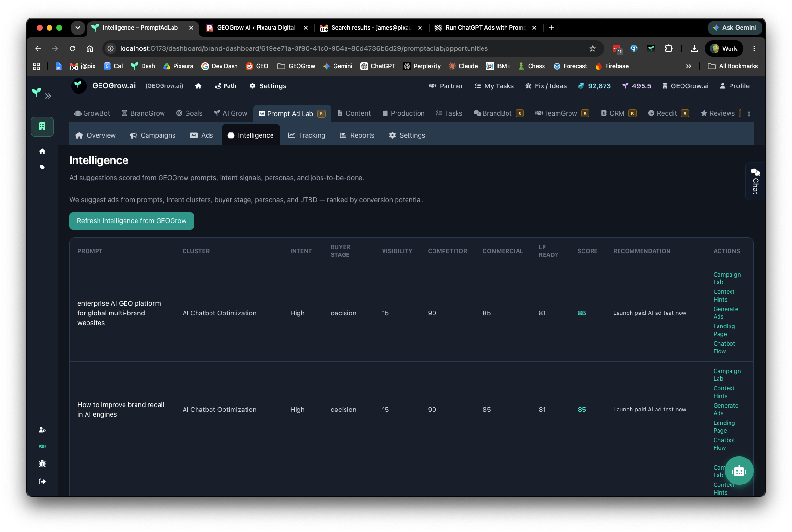Open the Overview sub-tab
The width and height of the screenshot is (792, 532).
coord(96,135)
